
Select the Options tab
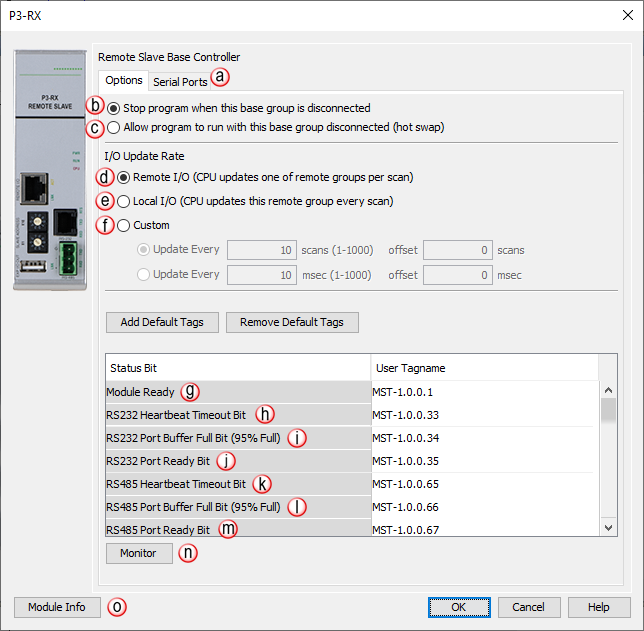(124, 81)
